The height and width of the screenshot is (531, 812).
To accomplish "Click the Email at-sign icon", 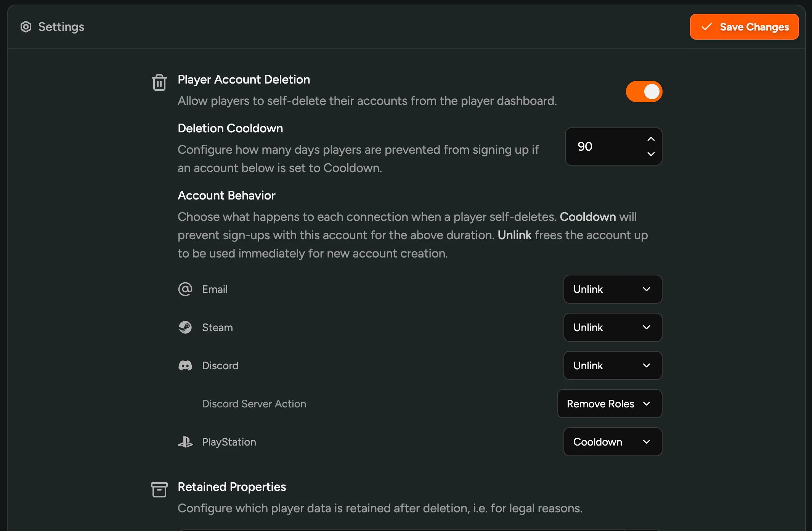I will 185,289.
